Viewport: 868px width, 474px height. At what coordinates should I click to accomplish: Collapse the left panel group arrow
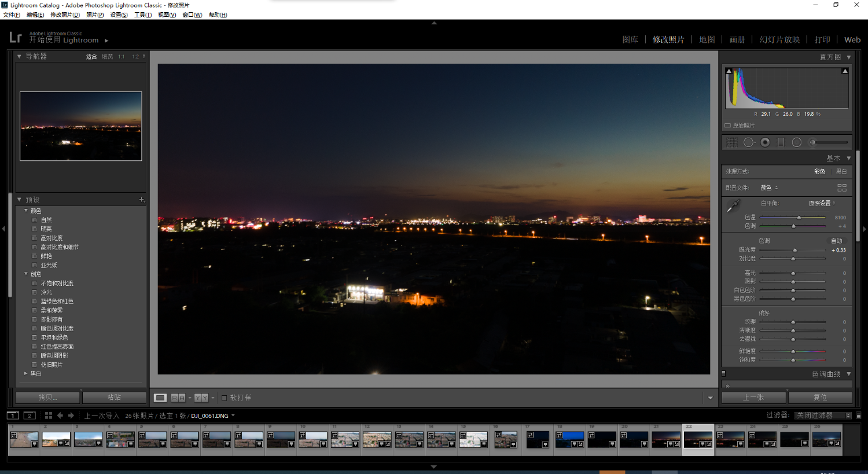pyautogui.click(x=3, y=229)
